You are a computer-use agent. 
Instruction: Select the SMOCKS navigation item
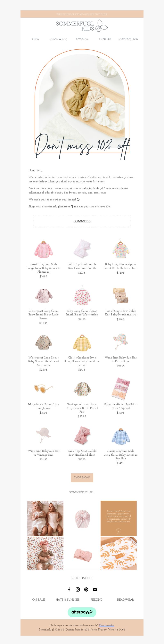coord(82,39)
